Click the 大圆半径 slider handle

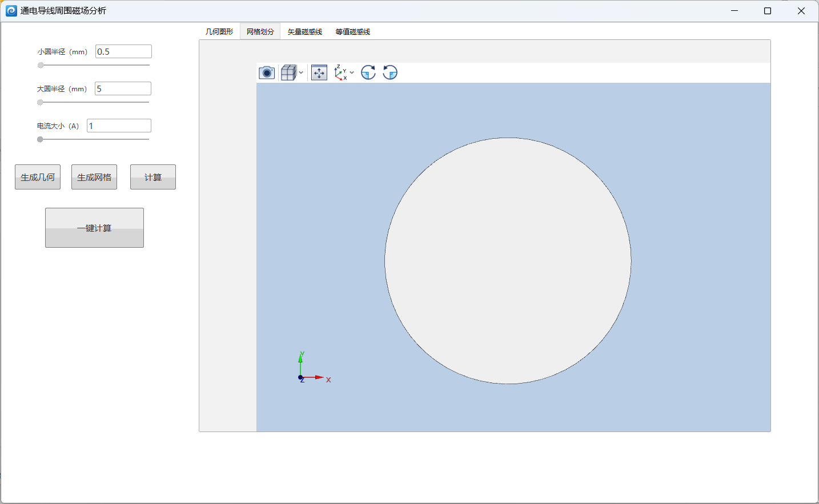click(40, 102)
